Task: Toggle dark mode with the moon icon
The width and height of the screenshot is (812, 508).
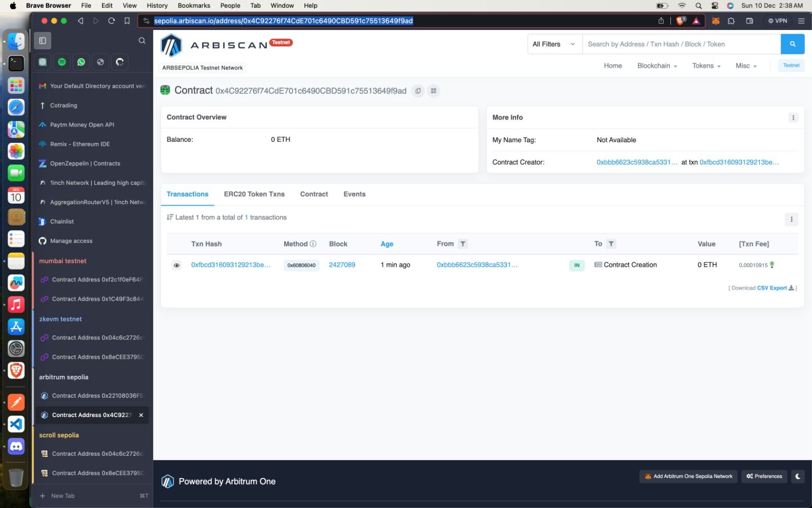Action: pos(798,477)
